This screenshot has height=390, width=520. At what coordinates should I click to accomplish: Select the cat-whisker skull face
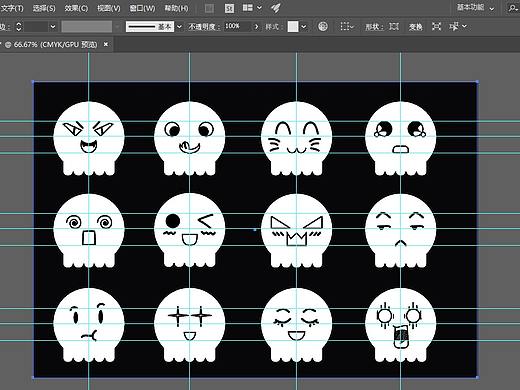pos(296,138)
